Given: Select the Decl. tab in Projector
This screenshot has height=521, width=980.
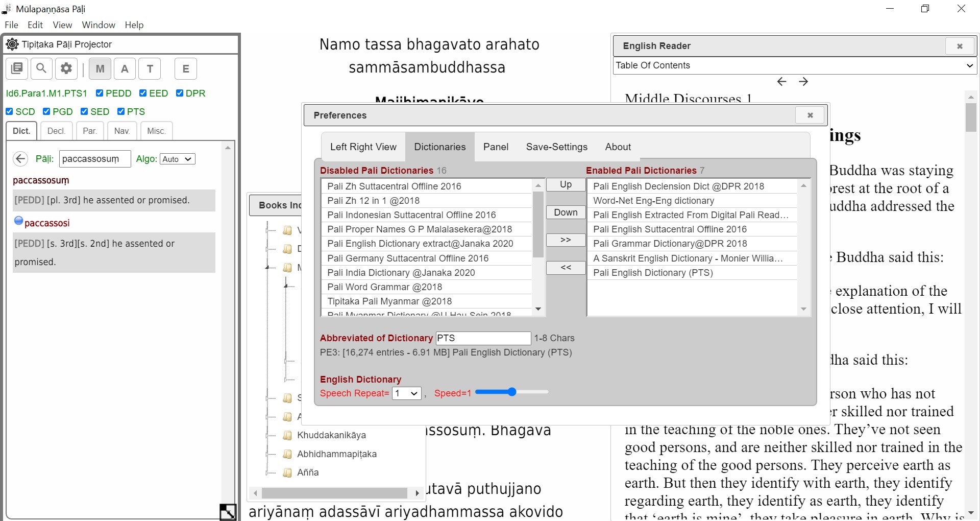Looking at the screenshot, I should (56, 131).
